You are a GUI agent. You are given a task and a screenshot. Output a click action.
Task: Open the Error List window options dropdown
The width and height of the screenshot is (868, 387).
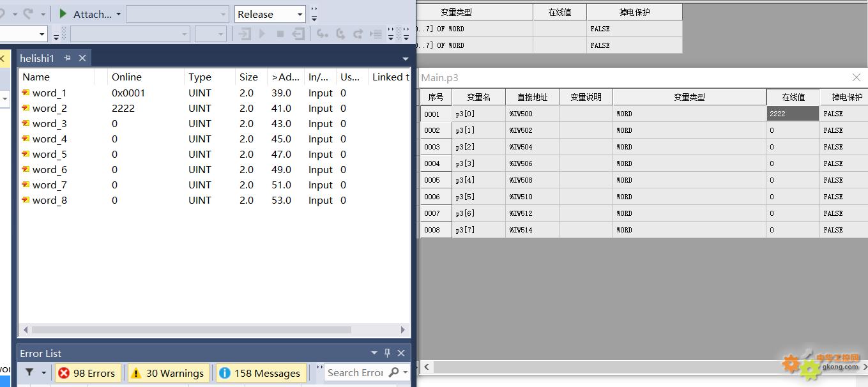374,353
